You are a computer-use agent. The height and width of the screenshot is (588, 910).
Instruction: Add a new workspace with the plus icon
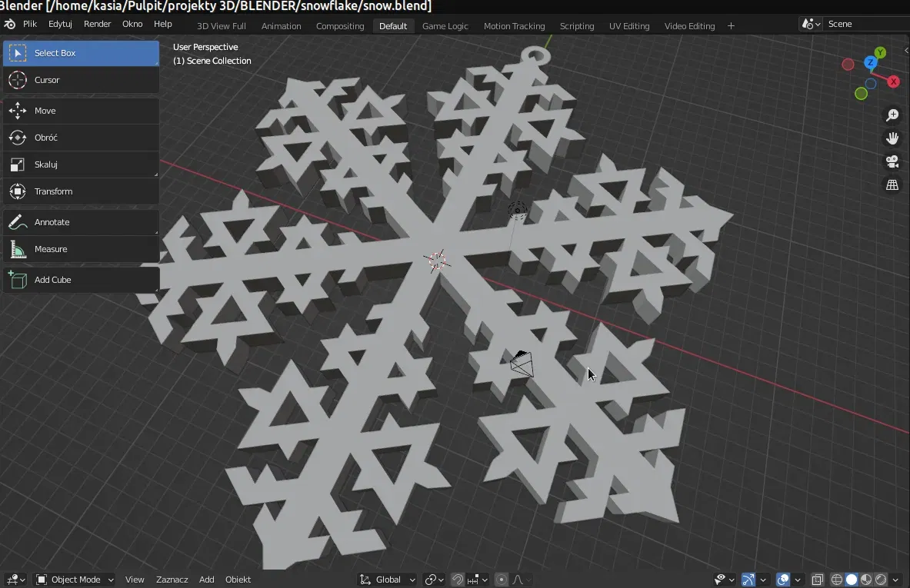point(731,26)
